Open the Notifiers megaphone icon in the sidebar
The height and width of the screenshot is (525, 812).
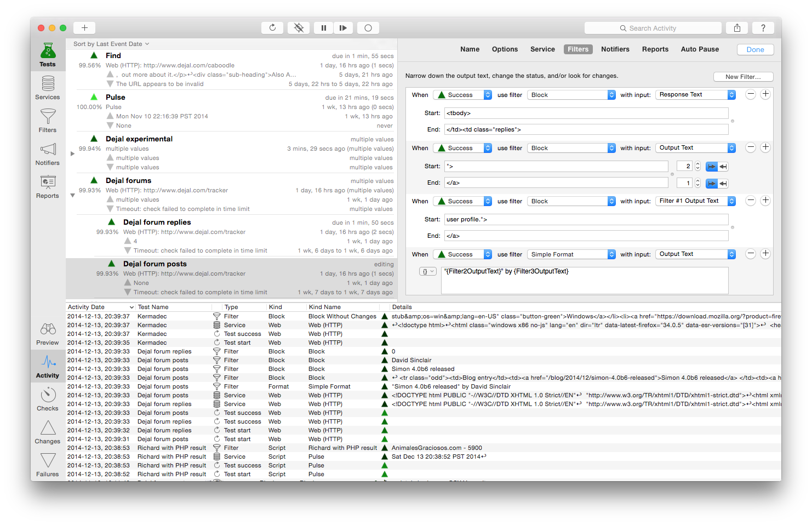48,153
